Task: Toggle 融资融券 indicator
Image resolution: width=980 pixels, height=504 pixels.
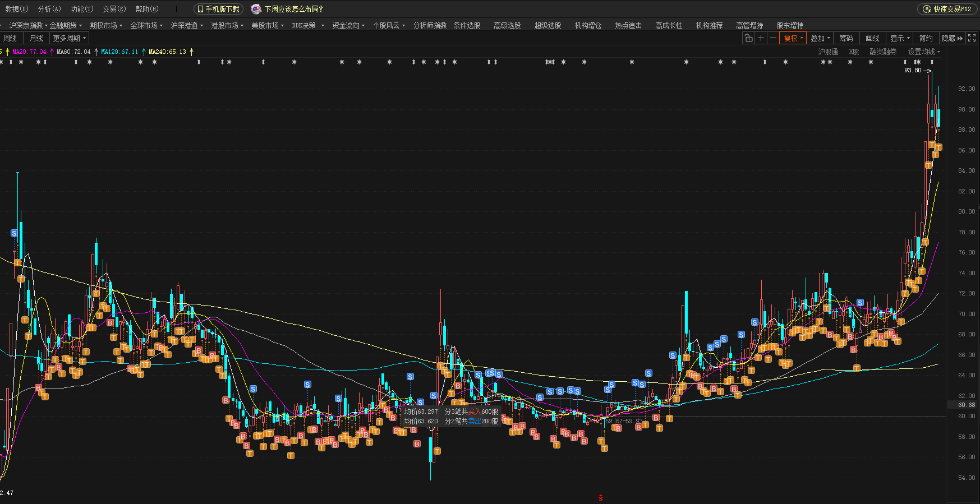Action: [x=883, y=52]
